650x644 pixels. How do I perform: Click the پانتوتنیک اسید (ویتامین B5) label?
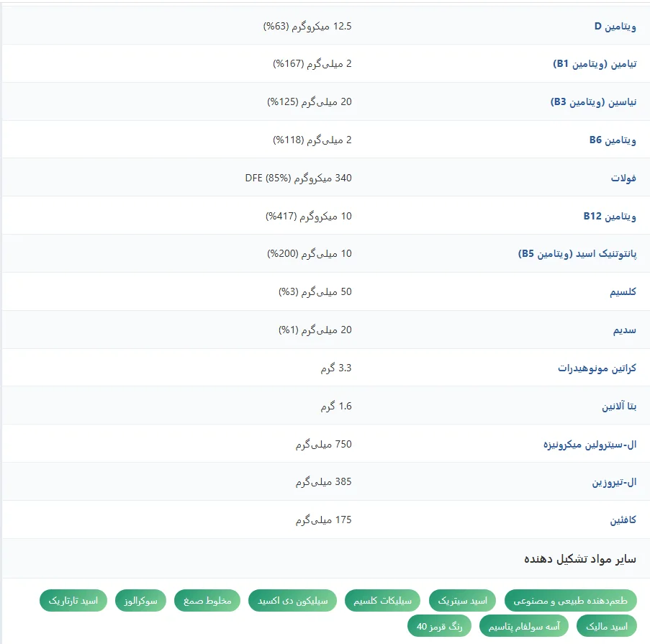[x=577, y=254]
